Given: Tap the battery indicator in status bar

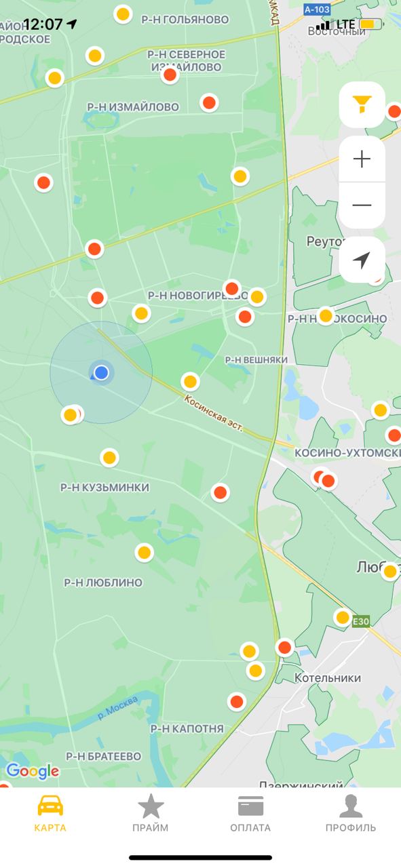Looking at the screenshot, I should [x=371, y=24].
